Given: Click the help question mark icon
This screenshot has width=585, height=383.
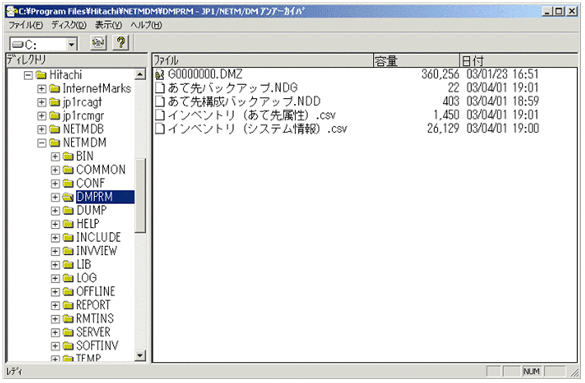Looking at the screenshot, I should 121,43.
